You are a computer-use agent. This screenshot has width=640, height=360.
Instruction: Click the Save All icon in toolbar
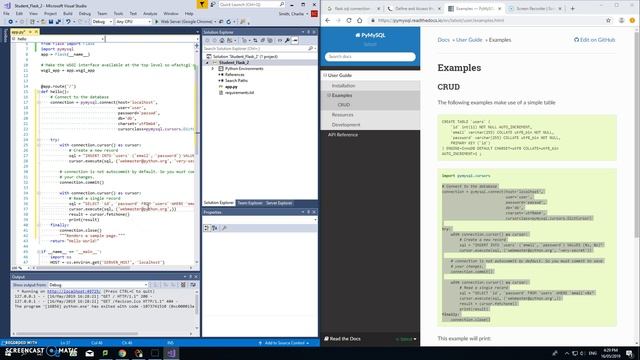point(58,22)
